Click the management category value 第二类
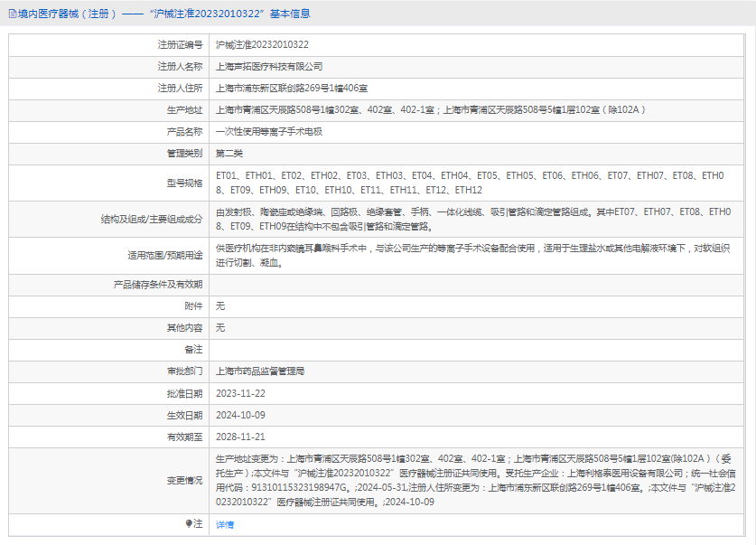The image size is (756, 545). [x=229, y=154]
